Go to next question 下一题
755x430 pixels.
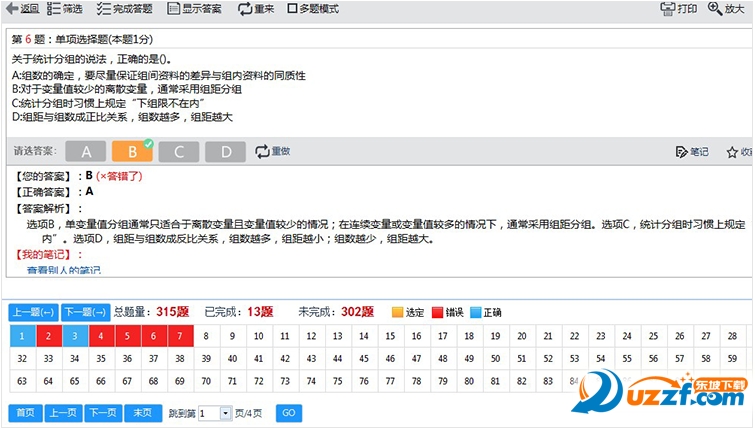pos(86,313)
